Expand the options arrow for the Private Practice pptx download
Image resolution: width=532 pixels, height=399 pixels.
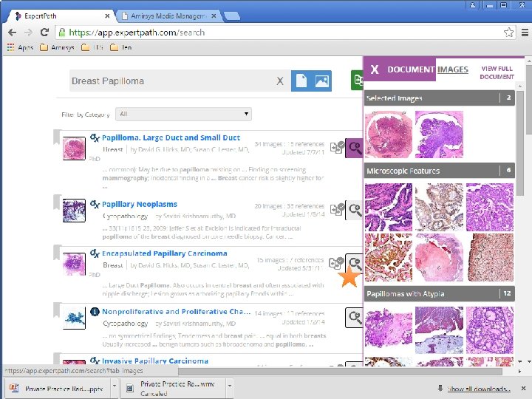point(115,386)
